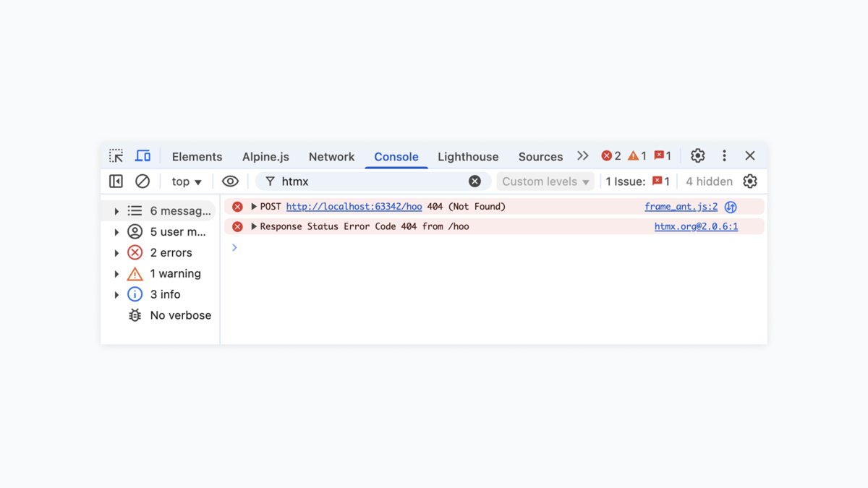Screen dimensions: 868x488
Task: Select the 1 warning sidebar row
Action: pyautogui.click(x=160, y=274)
